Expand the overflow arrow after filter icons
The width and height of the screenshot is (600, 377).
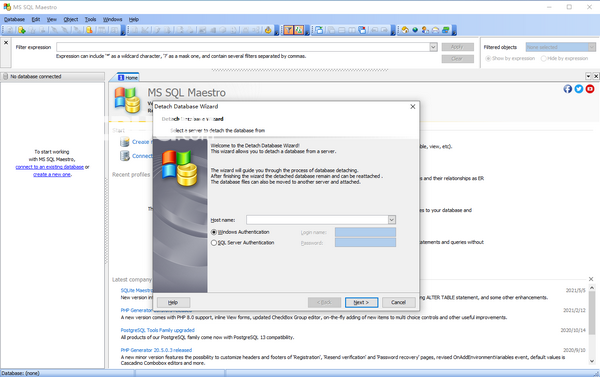(x=307, y=31)
